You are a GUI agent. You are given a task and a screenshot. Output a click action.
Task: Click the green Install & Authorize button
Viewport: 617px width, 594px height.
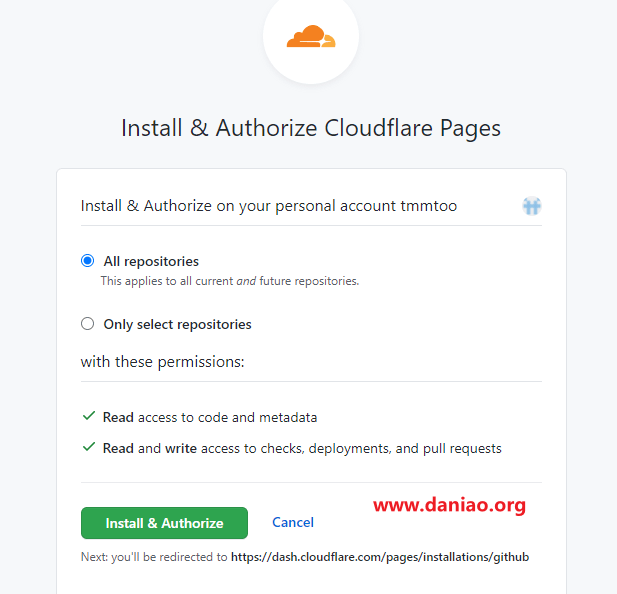click(x=164, y=523)
